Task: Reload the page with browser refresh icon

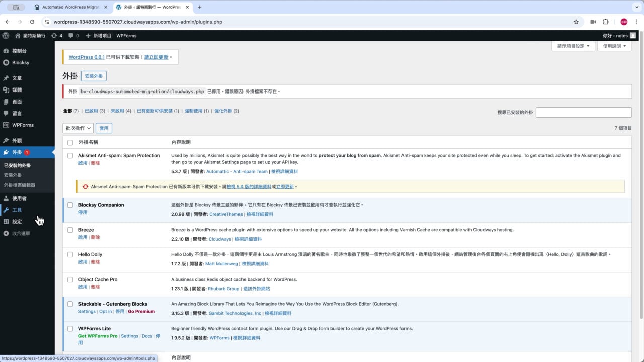Action: tap(32, 22)
